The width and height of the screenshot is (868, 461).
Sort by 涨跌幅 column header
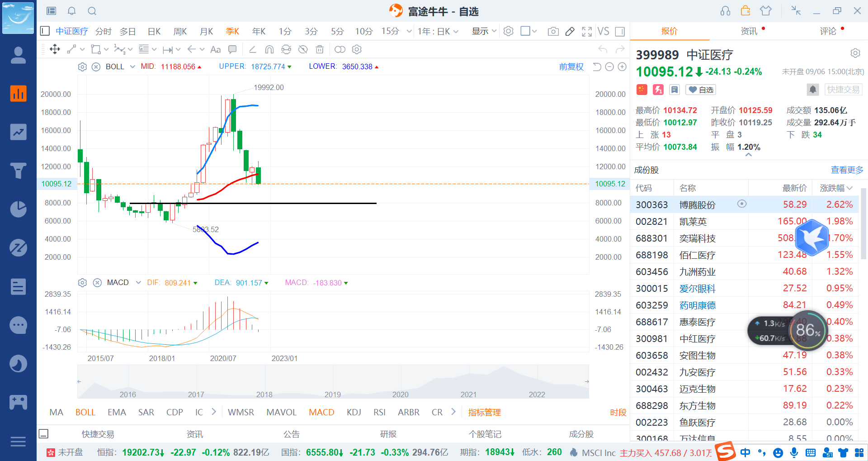coord(836,188)
